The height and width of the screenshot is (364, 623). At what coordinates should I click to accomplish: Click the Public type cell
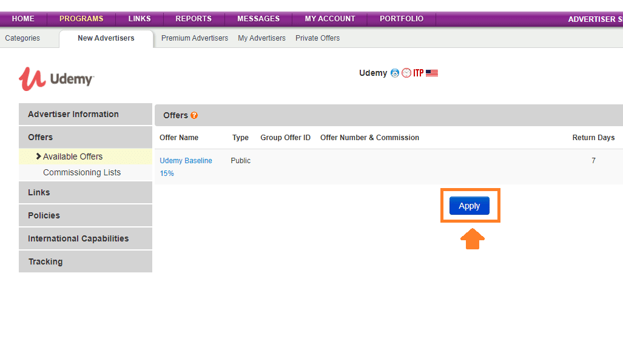240,161
